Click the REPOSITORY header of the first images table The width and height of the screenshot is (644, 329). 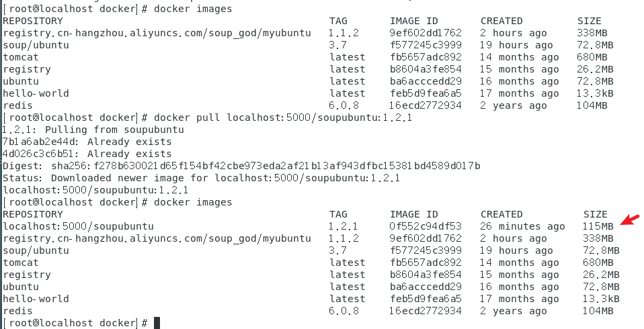click(x=33, y=21)
